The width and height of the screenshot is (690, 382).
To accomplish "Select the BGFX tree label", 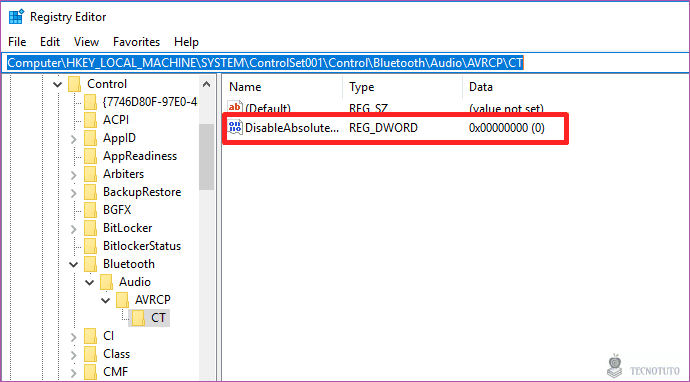I will point(117,210).
